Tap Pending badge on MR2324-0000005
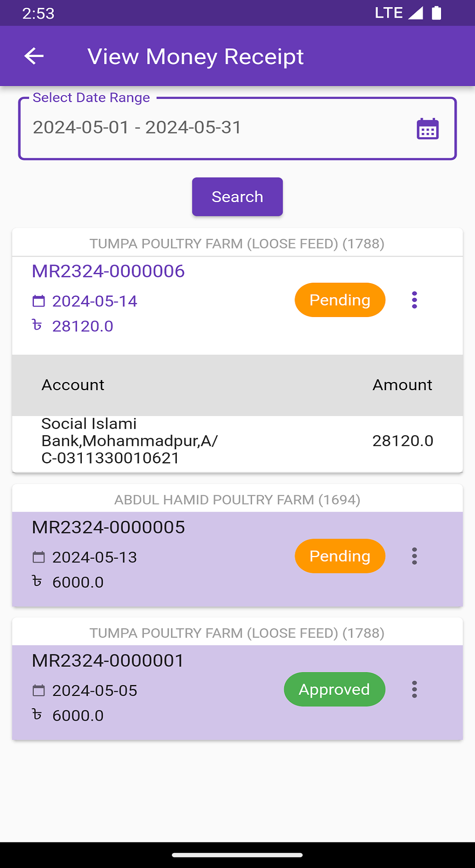475x868 pixels. [340, 556]
